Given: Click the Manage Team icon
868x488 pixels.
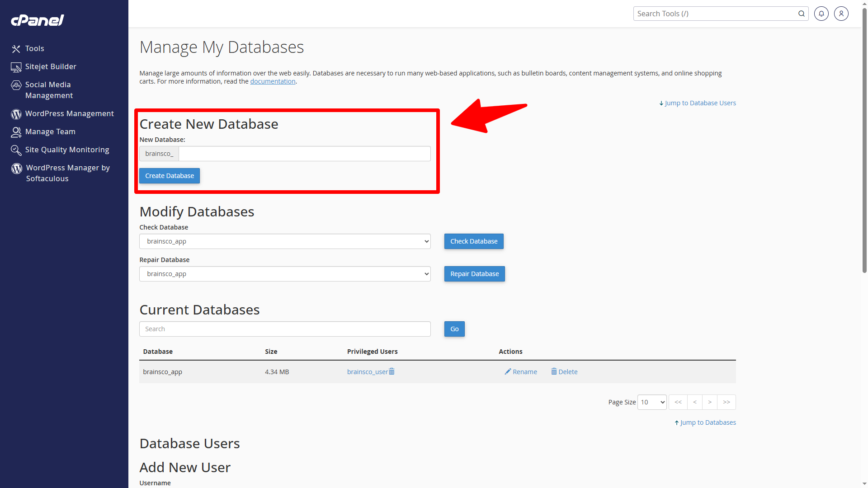Looking at the screenshot, I should [16, 132].
